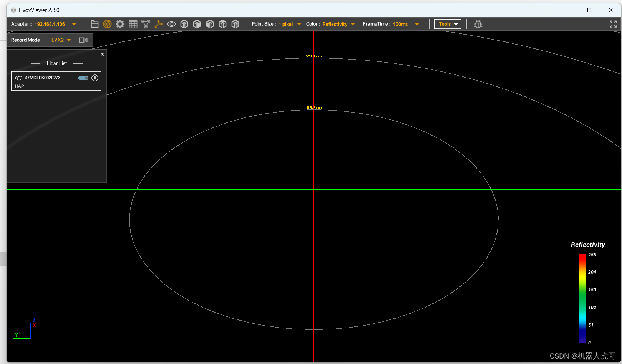The height and width of the screenshot is (364, 622).
Task: Open the Tools menu
Action: [448, 24]
